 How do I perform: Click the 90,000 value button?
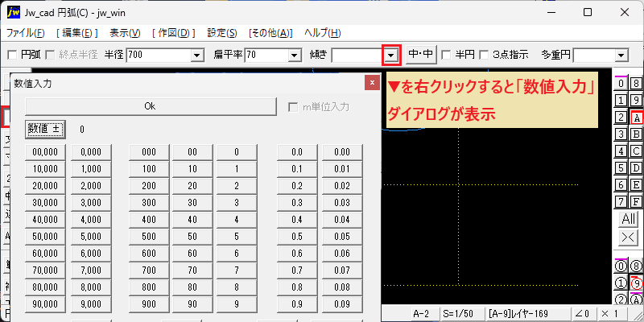tap(45, 304)
